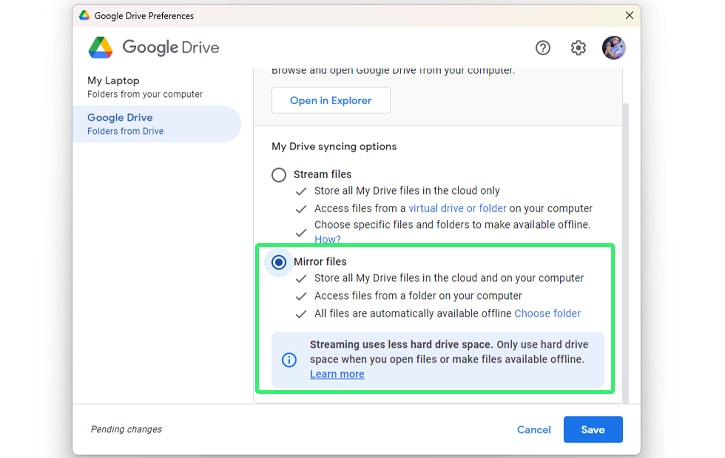Click the My Drive syncing options heading
This screenshot has width=725, height=458.
[334, 147]
